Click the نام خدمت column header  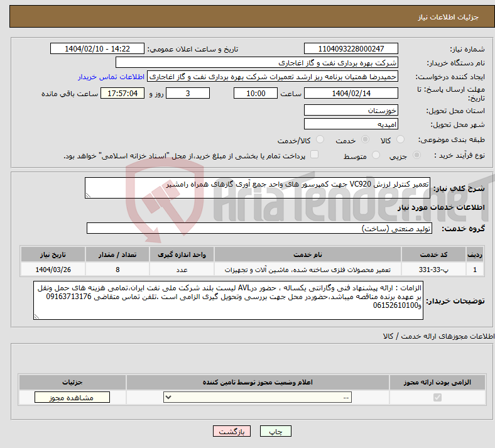(307, 254)
